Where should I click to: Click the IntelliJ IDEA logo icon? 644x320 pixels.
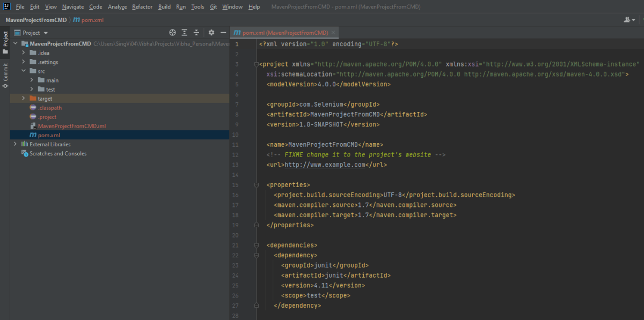pyautogui.click(x=6, y=7)
